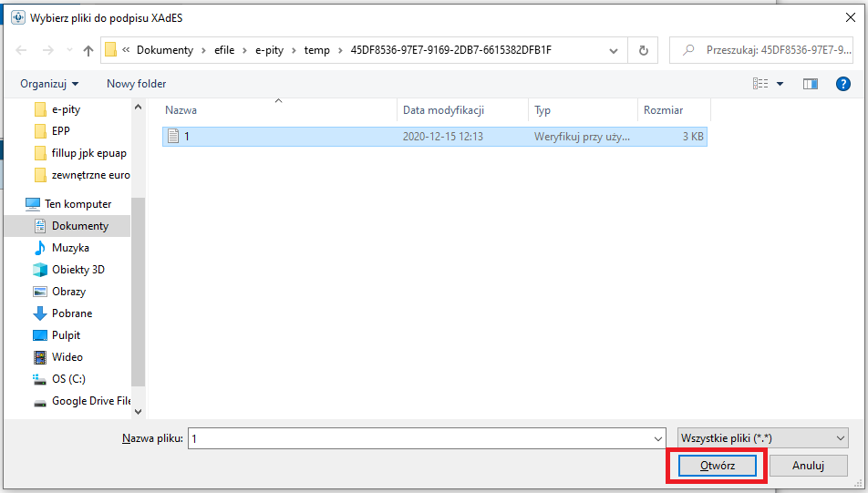The width and height of the screenshot is (868, 493).
Task: Click the Back navigation arrow
Action: coord(22,50)
